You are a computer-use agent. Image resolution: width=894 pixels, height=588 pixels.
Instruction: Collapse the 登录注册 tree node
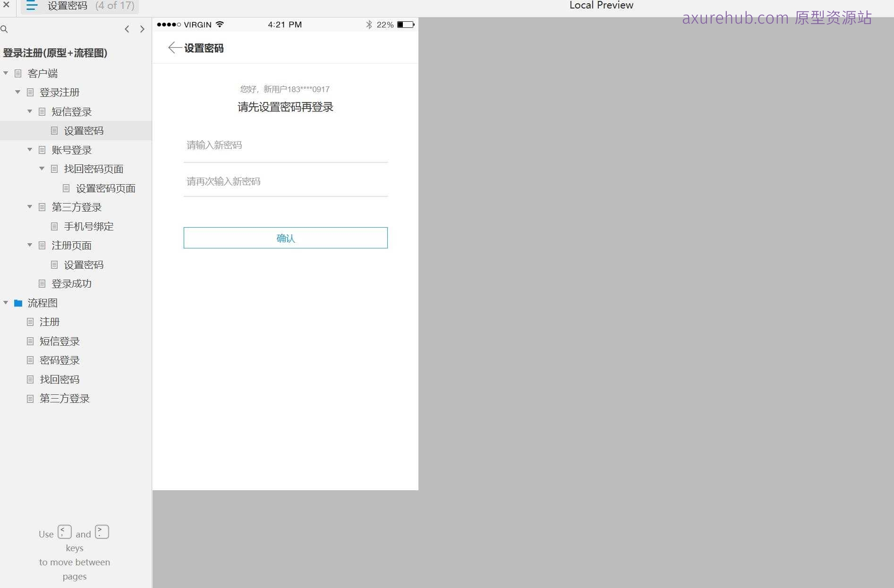[x=17, y=92]
